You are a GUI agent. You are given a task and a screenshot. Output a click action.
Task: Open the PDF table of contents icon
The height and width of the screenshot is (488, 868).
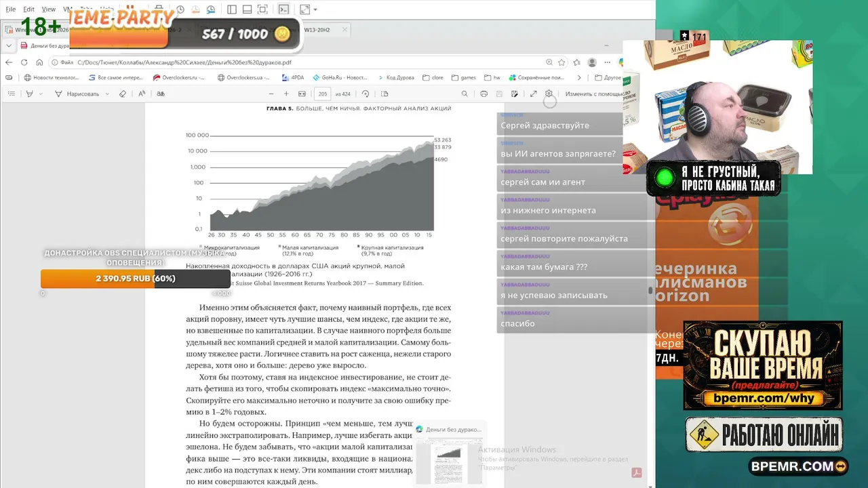[12, 94]
